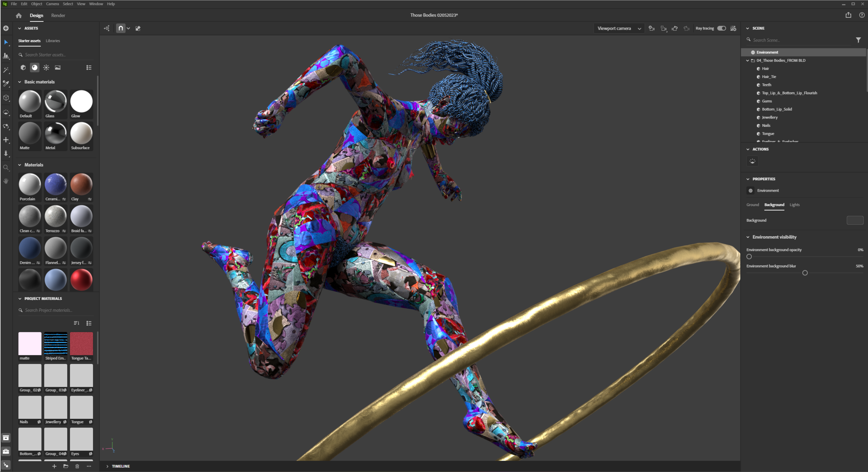868x472 pixels.
Task: Collapse the 04_Those Bodies_FROM BLD group
Action: (x=747, y=61)
